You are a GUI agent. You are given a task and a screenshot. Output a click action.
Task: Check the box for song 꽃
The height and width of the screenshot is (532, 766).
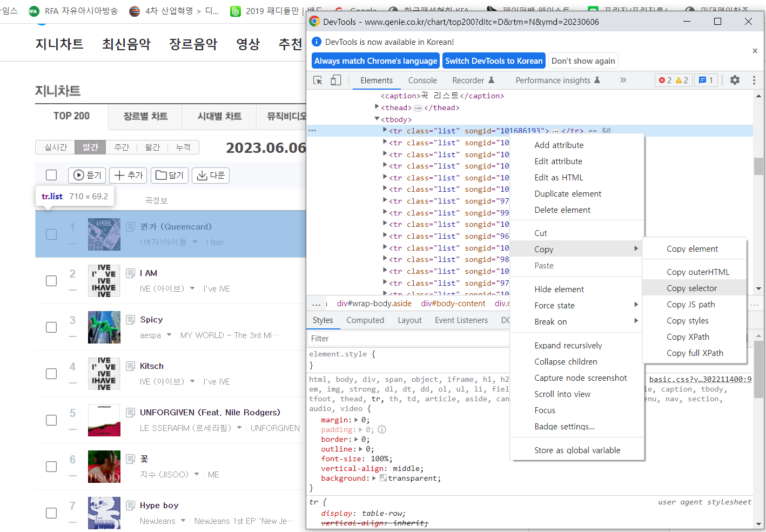51,467
